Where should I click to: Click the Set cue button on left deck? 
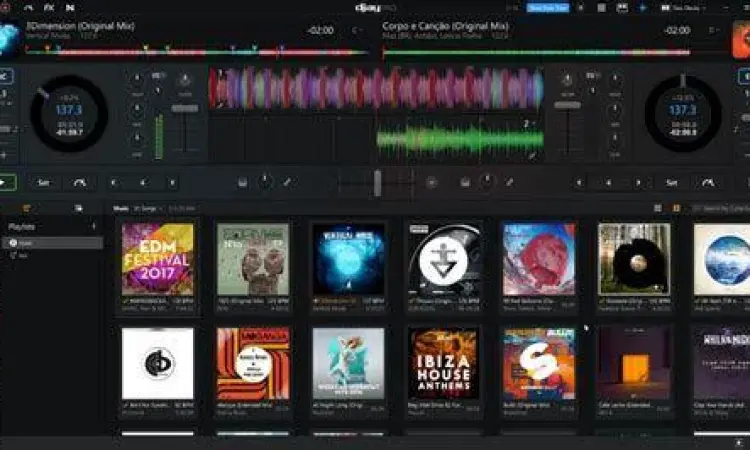pos(43,183)
